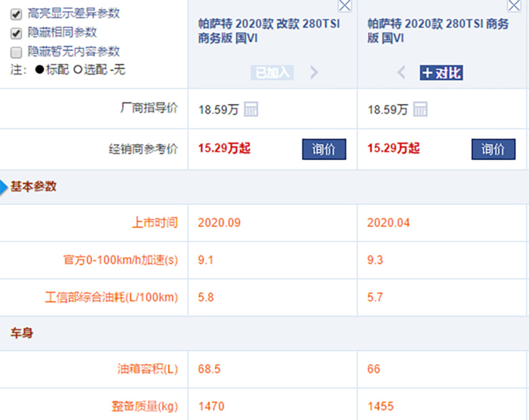Viewport: 529px width, 420px height.
Task: Click 已加入 button under first model
Action: coord(272,73)
